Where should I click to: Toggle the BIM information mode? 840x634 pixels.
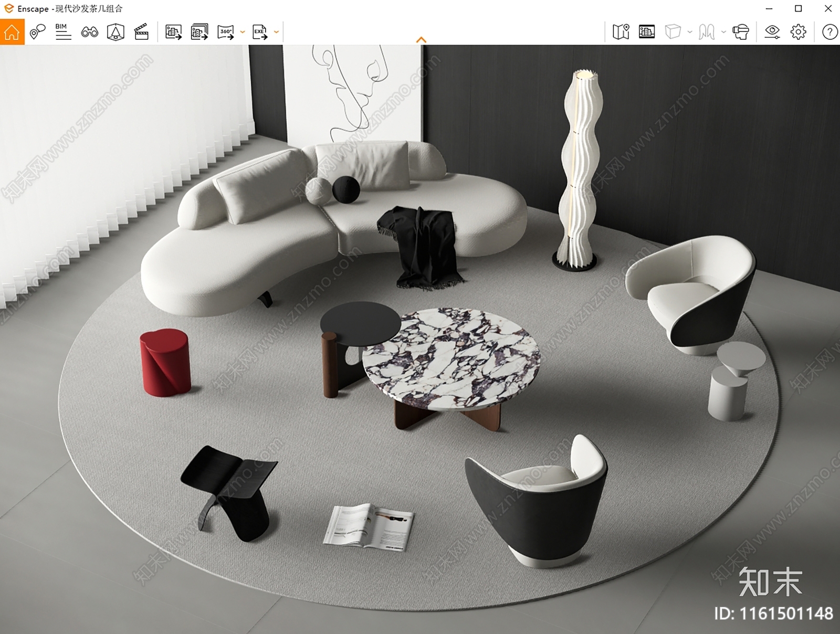click(x=63, y=32)
